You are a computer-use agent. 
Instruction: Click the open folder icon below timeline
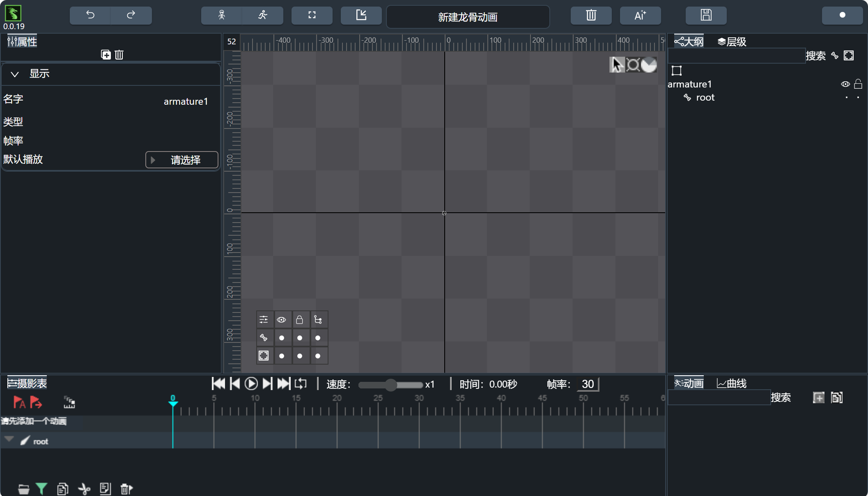tap(24, 489)
